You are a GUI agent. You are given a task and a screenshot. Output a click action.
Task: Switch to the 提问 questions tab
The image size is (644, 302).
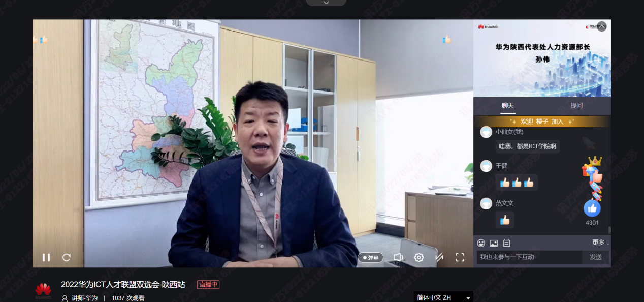click(x=576, y=106)
